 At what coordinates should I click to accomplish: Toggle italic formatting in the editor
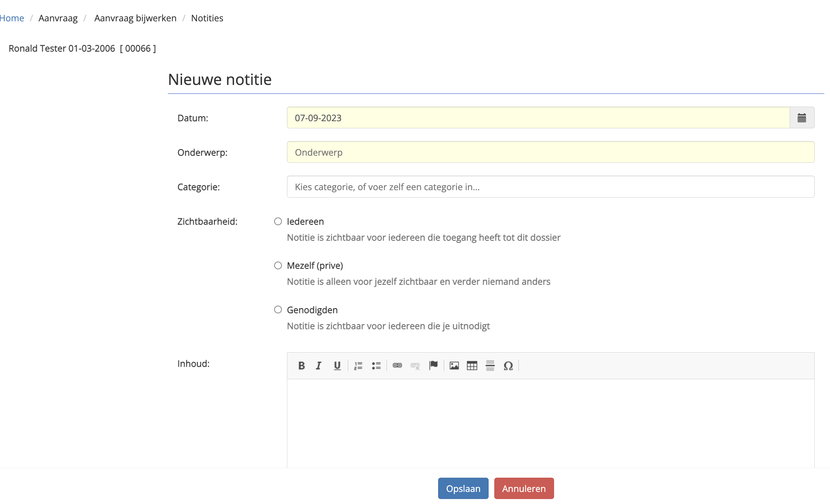pyautogui.click(x=319, y=365)
